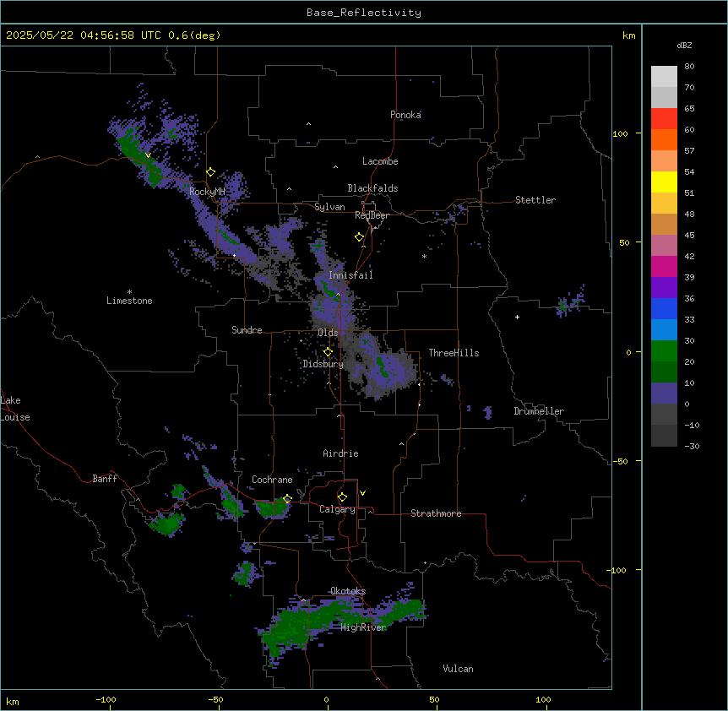Click the Drumheller town label
The image size is (728, 711).
pyautogui.click(x=539, y=411)
